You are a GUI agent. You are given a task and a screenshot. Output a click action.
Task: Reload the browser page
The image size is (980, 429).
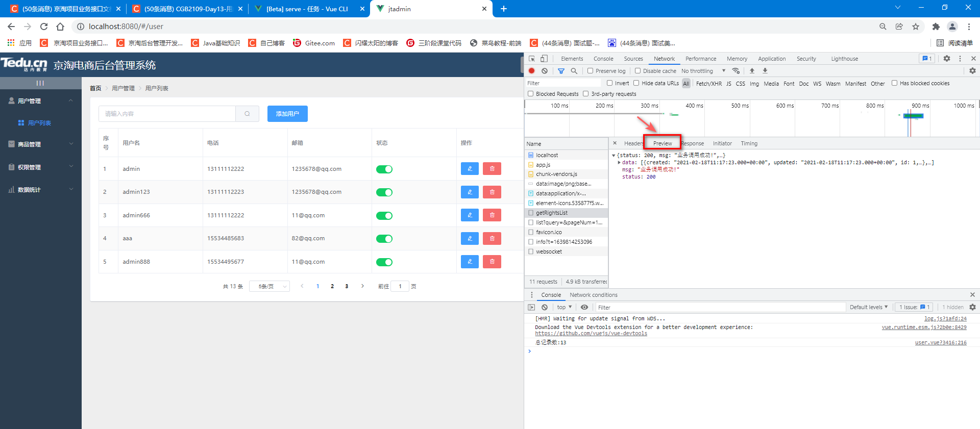coord(44,27)
